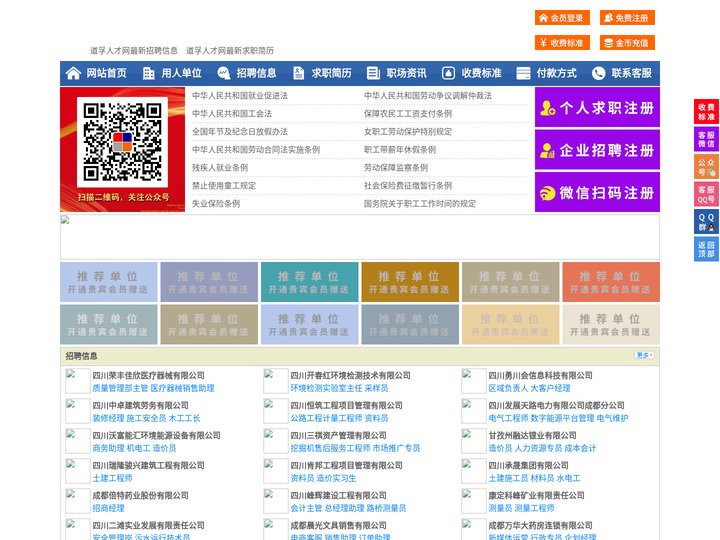
Task: Open 网站首页 in the navigation bar
Action: point(106,73)
